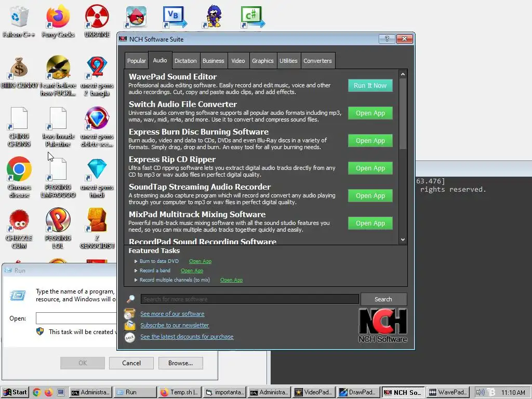
Task: Click 'Subscribe to our newsletter' link
Action: click(x=175, y=325)
